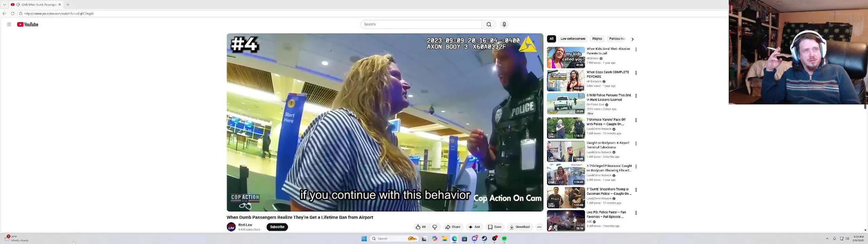Download the video with the Download button
Image resolution: width=868 pixels, height=244 pixels.
coord(519,227)
